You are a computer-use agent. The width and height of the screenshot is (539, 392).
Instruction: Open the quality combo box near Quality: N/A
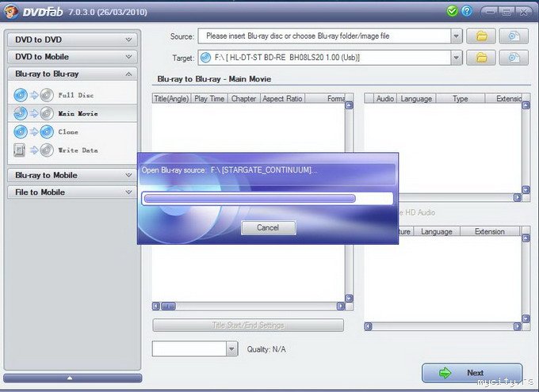click(195, 349)
